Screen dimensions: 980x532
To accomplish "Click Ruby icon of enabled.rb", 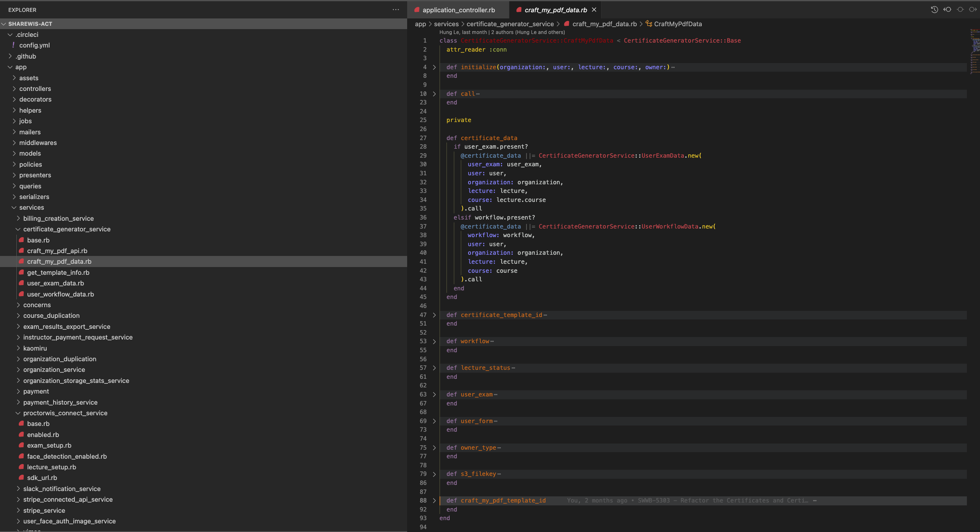I will pos(21,435).
